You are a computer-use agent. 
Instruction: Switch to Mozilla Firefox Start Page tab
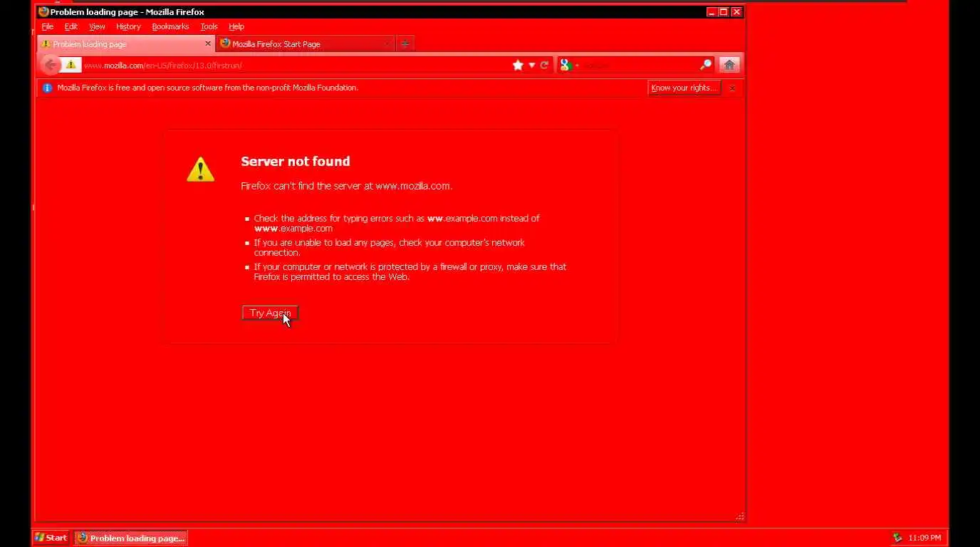(305, 43)
